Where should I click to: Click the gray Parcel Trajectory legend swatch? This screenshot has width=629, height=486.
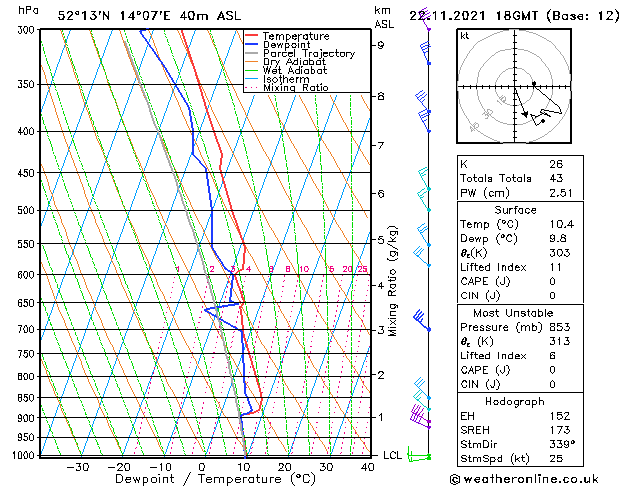[x=252, y=53]
